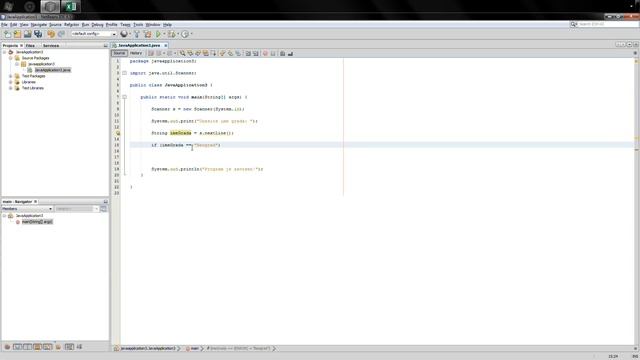Expand the Test Packages node

tap(11, 76)
